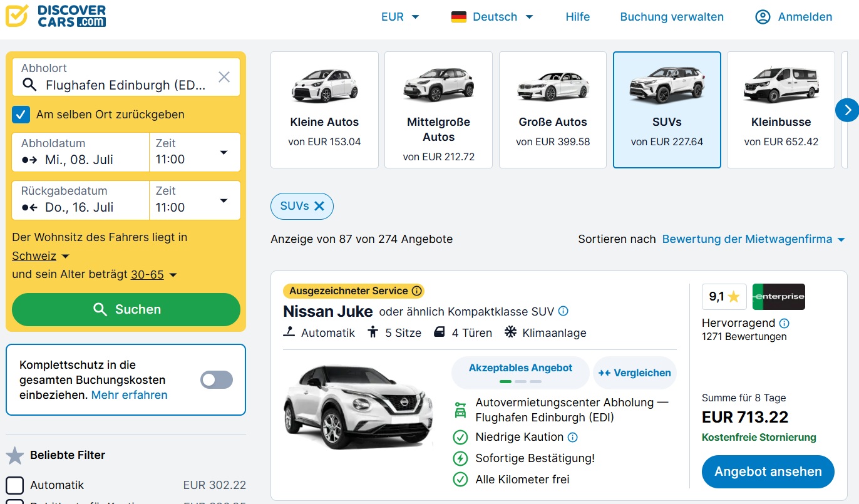
Task: Click the Rückgabedatum Do., 16. Juli field
Action: pyautogui.click(x=81, y=200)
